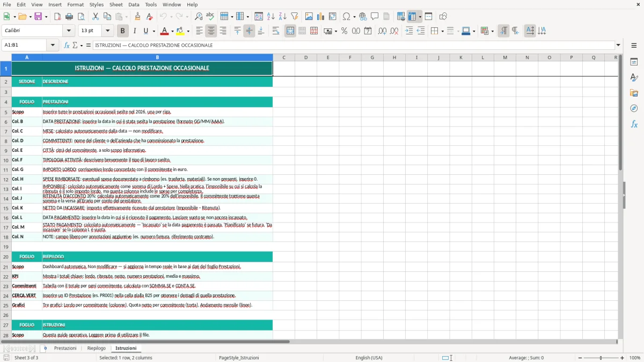644x362 pixels.
Task: Click the English (USA) language status
Action: [369, 358]
